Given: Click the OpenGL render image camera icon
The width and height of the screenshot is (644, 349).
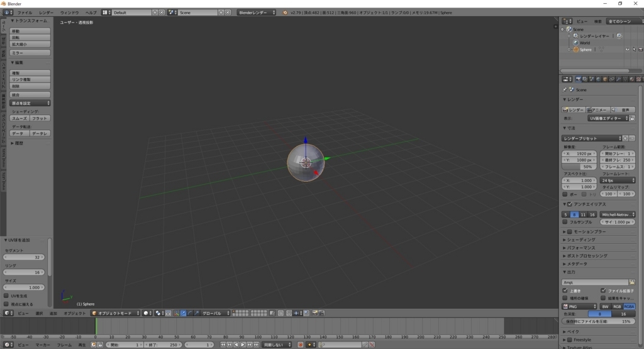Looking at the screenshot, I should [x=315, y=313].
